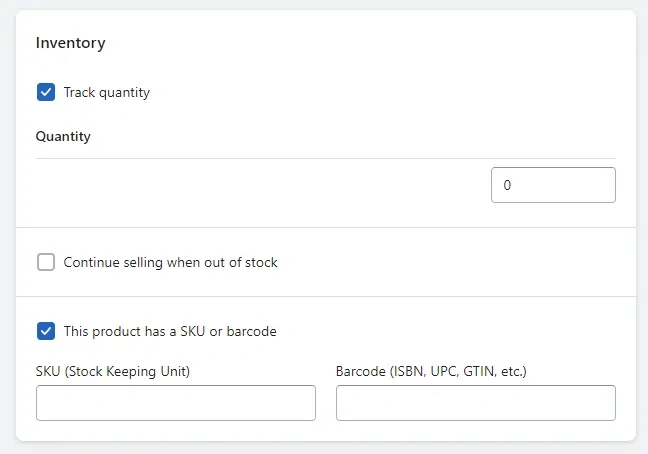The width and height of the screenshot is (648, 454).
Task: Click the 'Continue selling when out of stock' text
Action: [x=171, y=263]
